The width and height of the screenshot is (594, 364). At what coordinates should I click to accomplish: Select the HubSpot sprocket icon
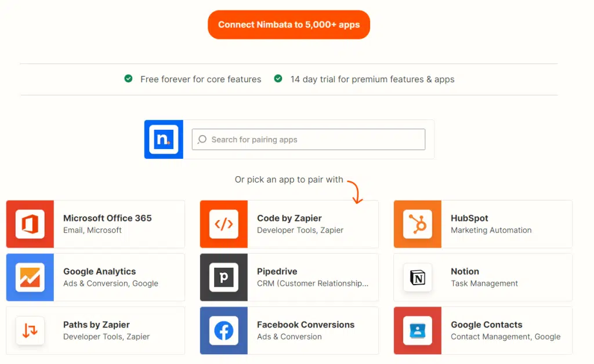click(x=418, y=224)
